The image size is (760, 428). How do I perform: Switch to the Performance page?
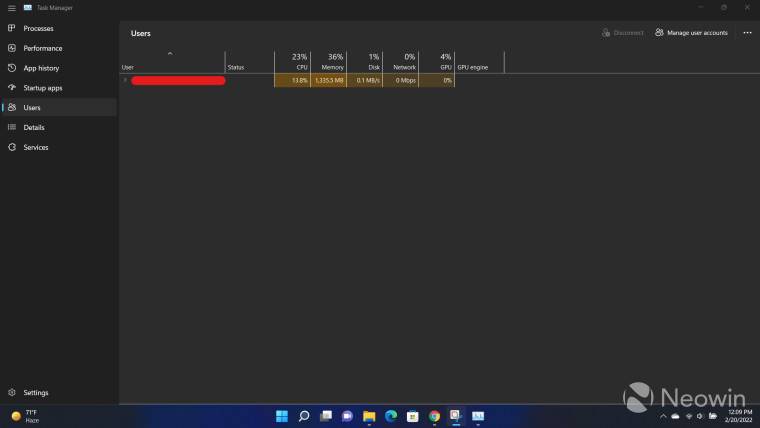point(42,48)
